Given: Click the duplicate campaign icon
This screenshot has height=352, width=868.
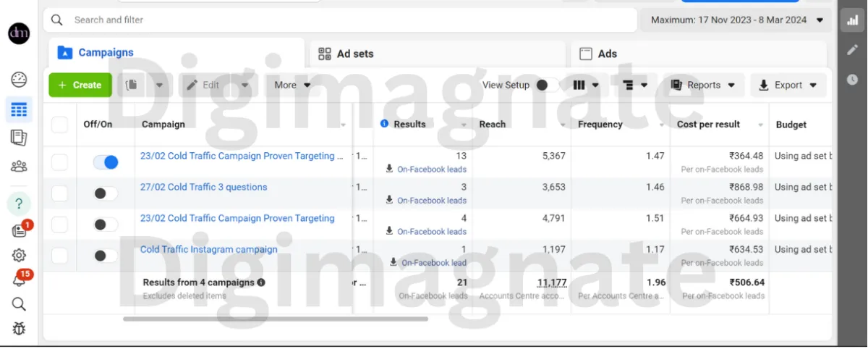Looking at the screenshot, I should tap(131, 85).
